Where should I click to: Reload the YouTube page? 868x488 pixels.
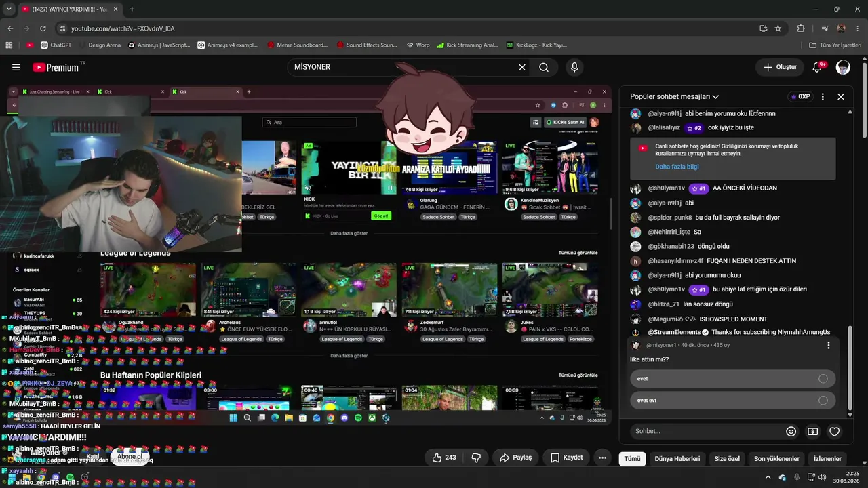click(43, 28)
